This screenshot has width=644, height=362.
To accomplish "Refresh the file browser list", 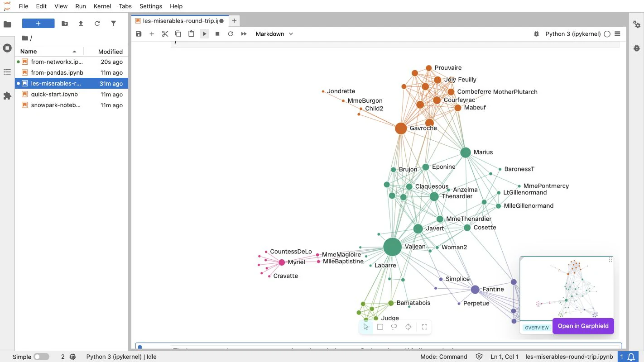I will click(x=97, y=24).
